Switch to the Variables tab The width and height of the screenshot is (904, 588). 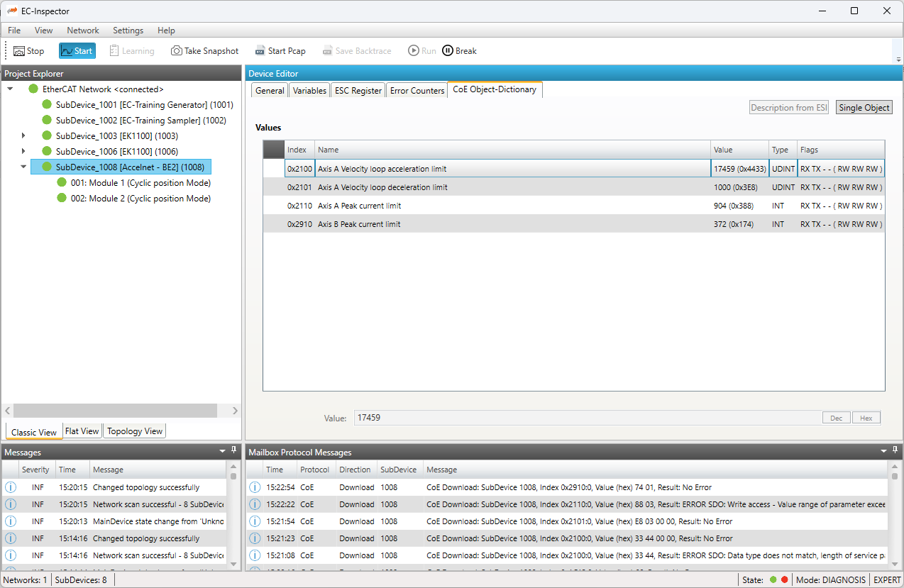(309, 91)
